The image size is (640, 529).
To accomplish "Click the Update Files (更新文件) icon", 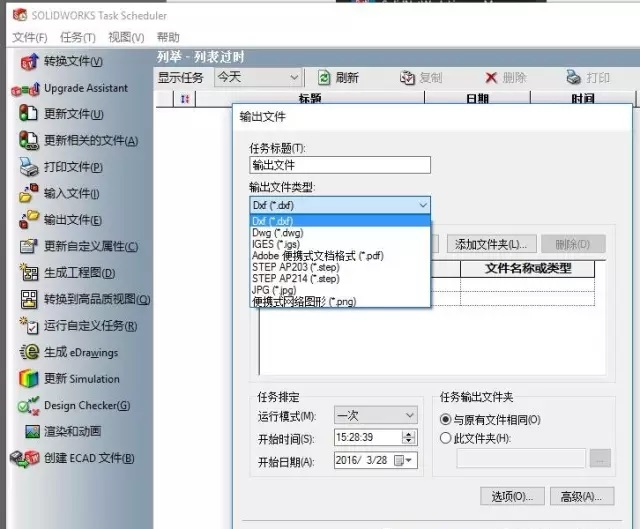I will [x=28, y=113].
